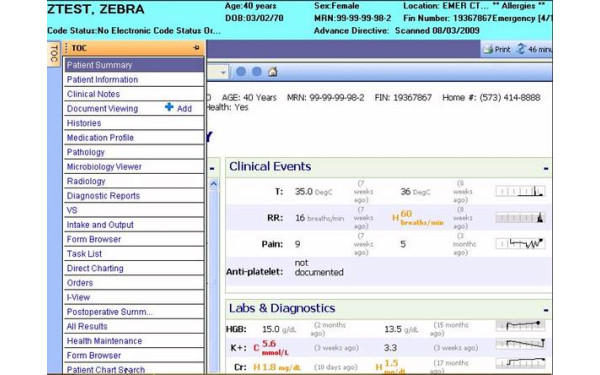
Task: Open Diagnostic Reports from TOC
Action: pos(134,196)
